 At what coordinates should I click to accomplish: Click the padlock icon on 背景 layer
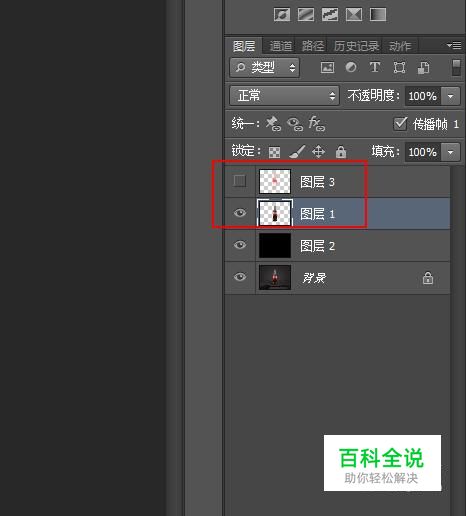point(428,278)
